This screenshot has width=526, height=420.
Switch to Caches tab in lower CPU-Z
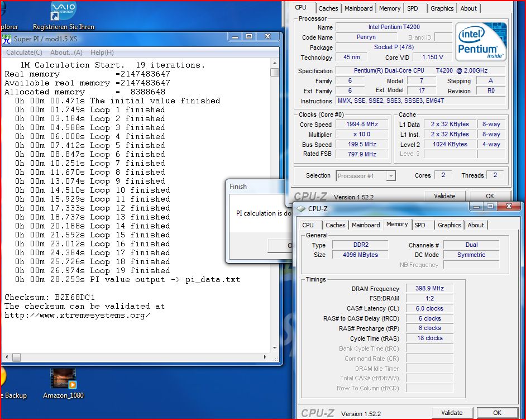click(335, 225)
